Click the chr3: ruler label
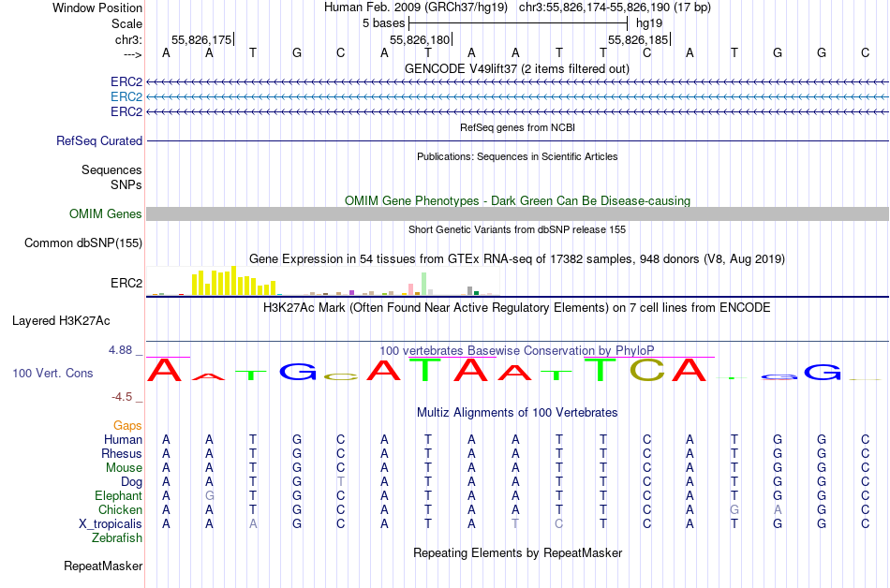 click(x=128, y=39)
